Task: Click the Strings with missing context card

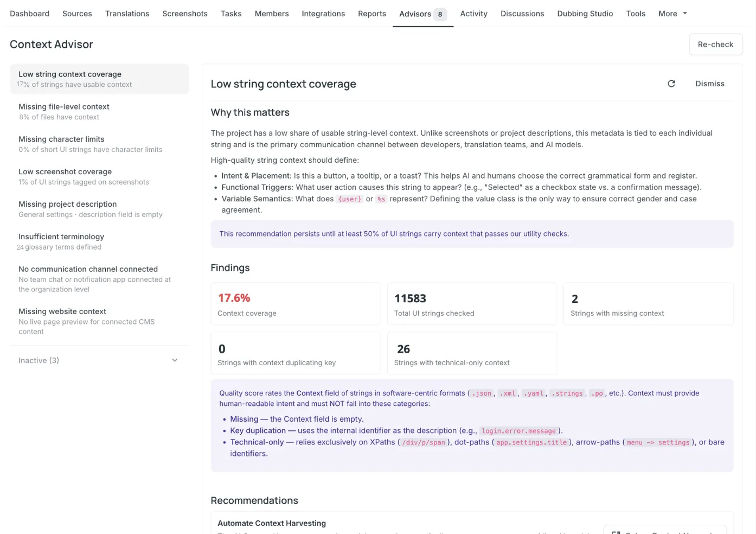Action: click(x=649, y=304)
